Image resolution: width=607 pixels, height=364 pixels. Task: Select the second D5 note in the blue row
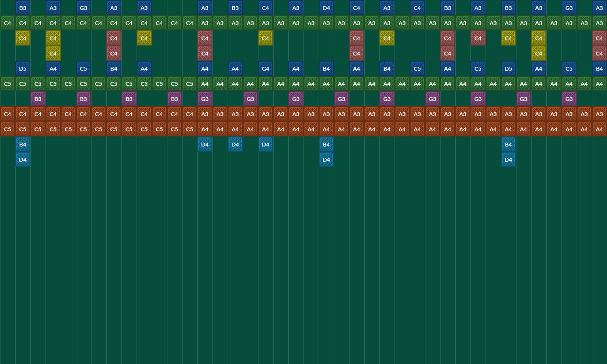pos(508,69)
